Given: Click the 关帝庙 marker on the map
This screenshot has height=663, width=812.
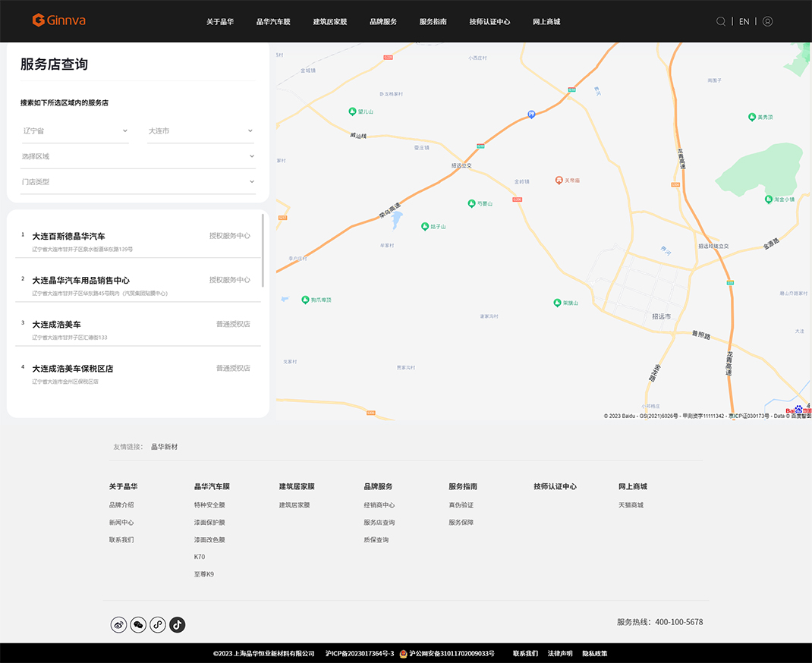Looking at the screenshot, I should [x=559, y=181].
